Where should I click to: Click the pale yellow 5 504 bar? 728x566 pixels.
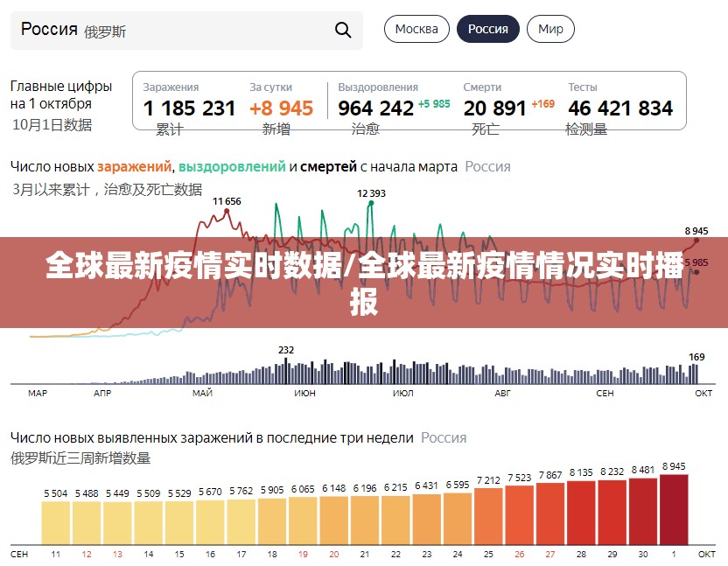pyautogui.click(x=55, y=522)
